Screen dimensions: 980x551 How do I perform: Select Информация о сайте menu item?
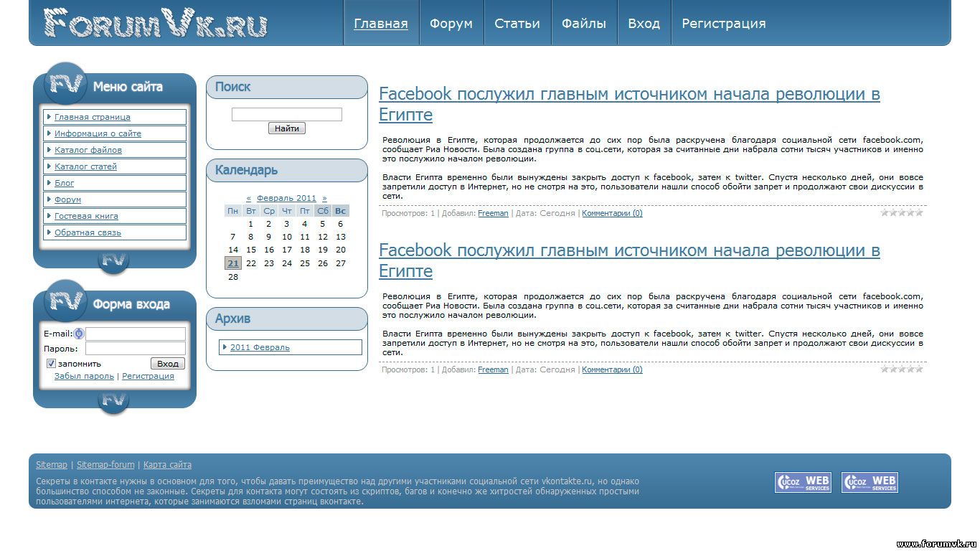coord(115,133)
